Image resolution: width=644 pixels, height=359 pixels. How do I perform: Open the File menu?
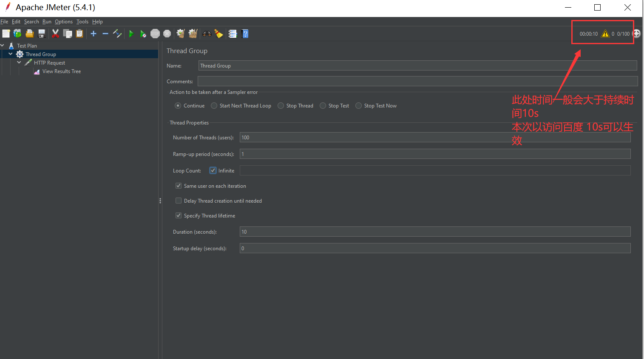pos(4,22)
